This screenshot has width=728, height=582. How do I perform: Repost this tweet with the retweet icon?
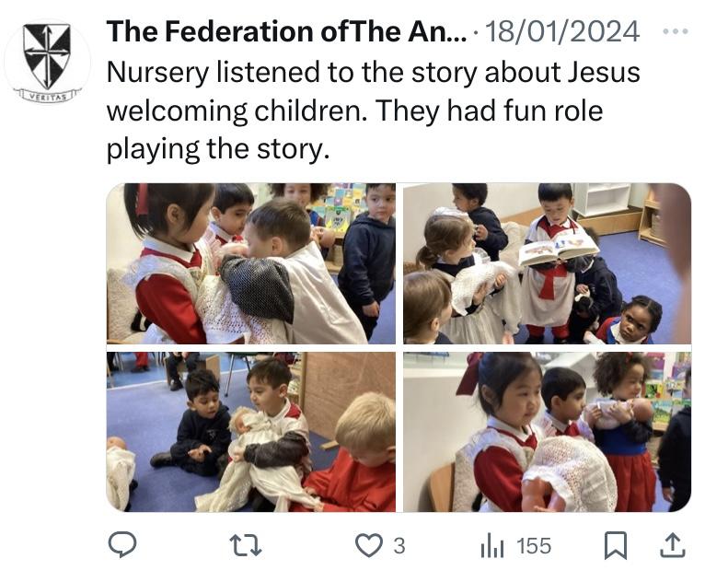point(247,546)
